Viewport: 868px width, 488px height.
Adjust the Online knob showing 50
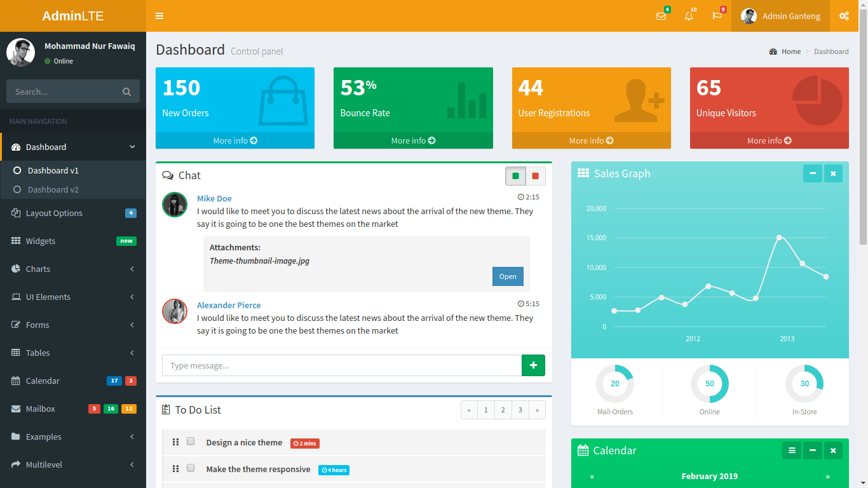coord(710,384)
